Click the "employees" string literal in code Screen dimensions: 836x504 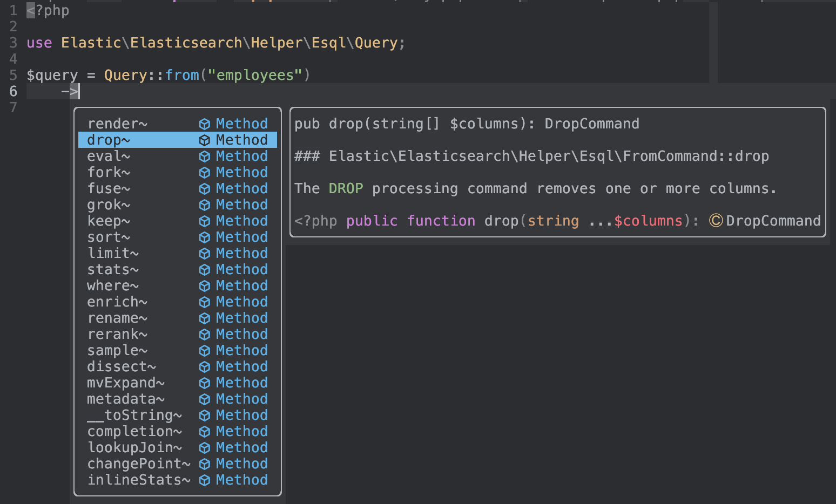point(255,75)
